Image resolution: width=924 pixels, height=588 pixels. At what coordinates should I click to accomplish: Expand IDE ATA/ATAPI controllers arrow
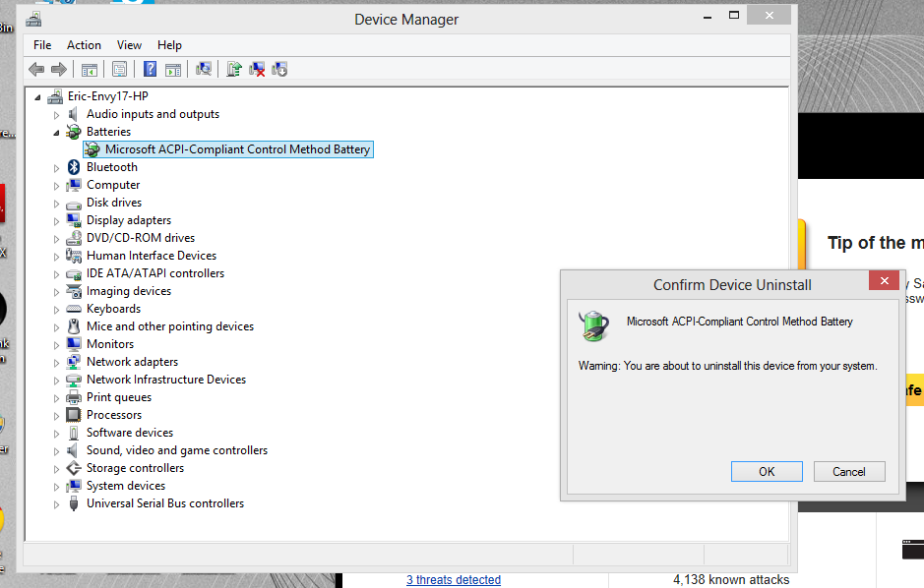(x=56, y=273)
